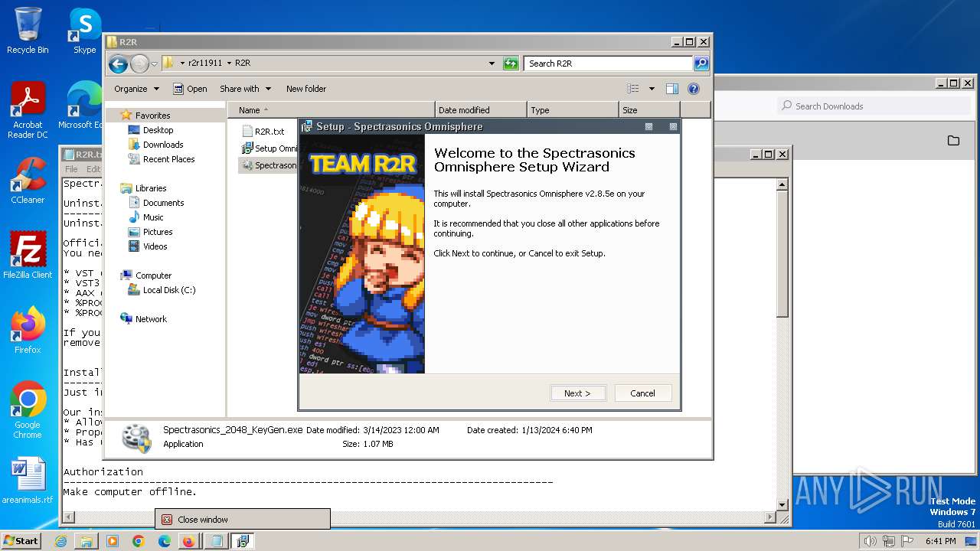This screenshot has width=980, height=551.
Task: Select Libraries in navigation pane
Action: pos(151,188)
